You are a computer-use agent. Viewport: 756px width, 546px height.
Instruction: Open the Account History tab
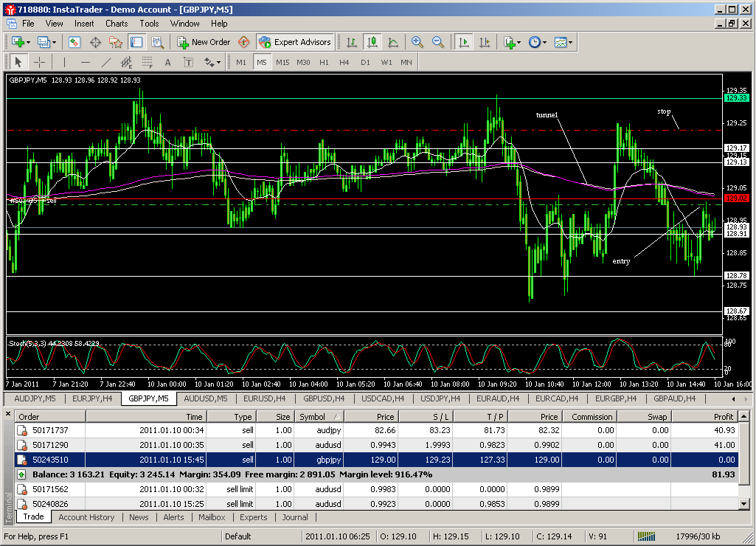point(87,517)
